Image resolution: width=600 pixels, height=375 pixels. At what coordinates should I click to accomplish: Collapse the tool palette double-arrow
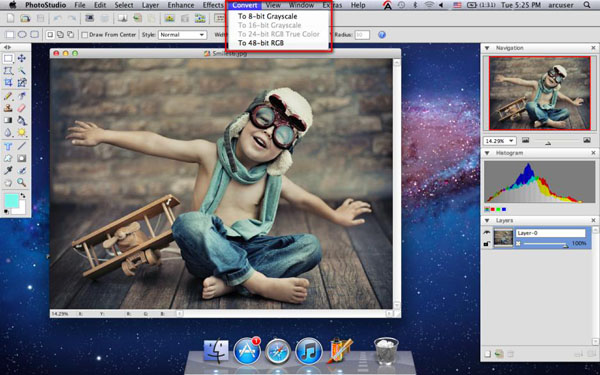pos(7,47)
